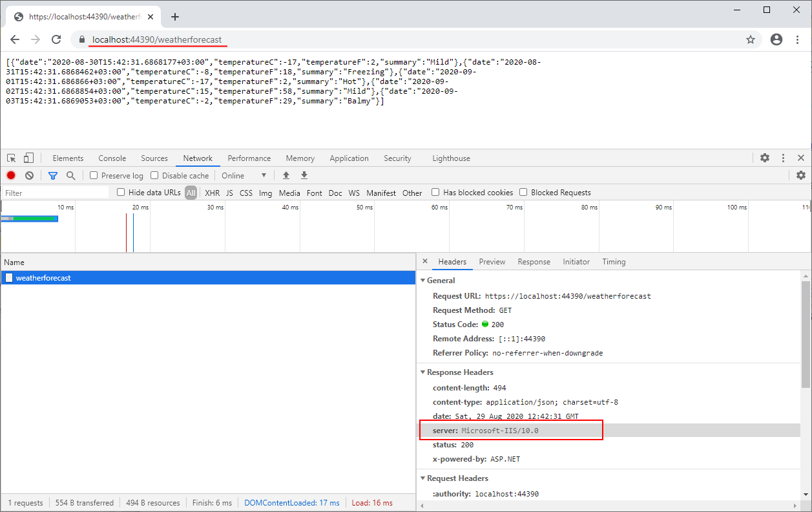Image resolution: width=812 pixels, height=512 pixels.
Task: Enable Preserve log checkbox
Action: pos(94,175)
